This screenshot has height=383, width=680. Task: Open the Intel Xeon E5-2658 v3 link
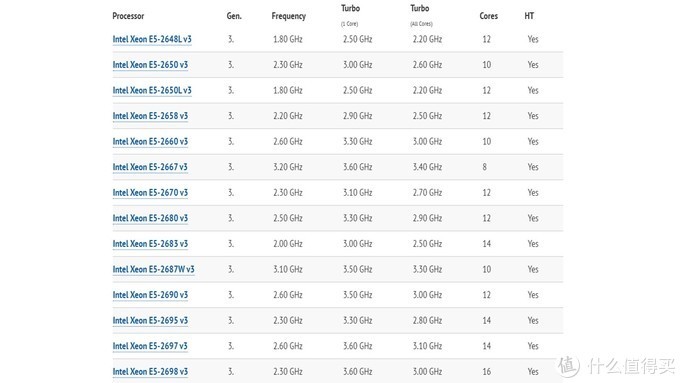pos(150,116)
